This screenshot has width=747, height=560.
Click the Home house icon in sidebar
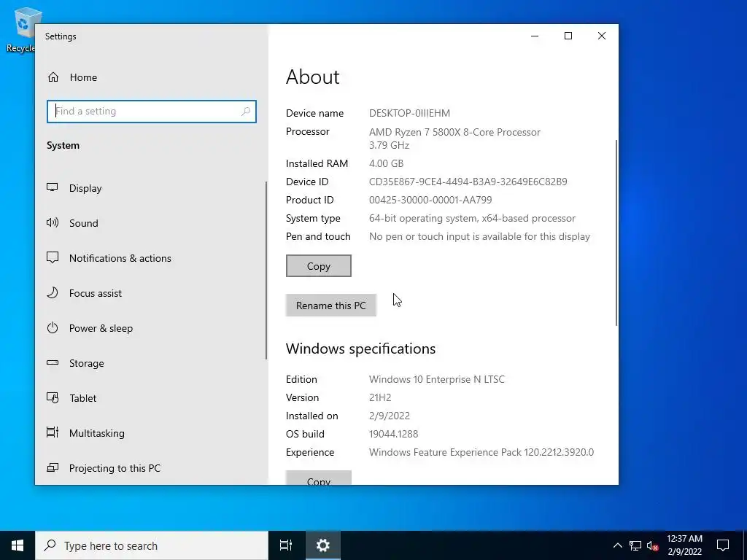[53, 77]
